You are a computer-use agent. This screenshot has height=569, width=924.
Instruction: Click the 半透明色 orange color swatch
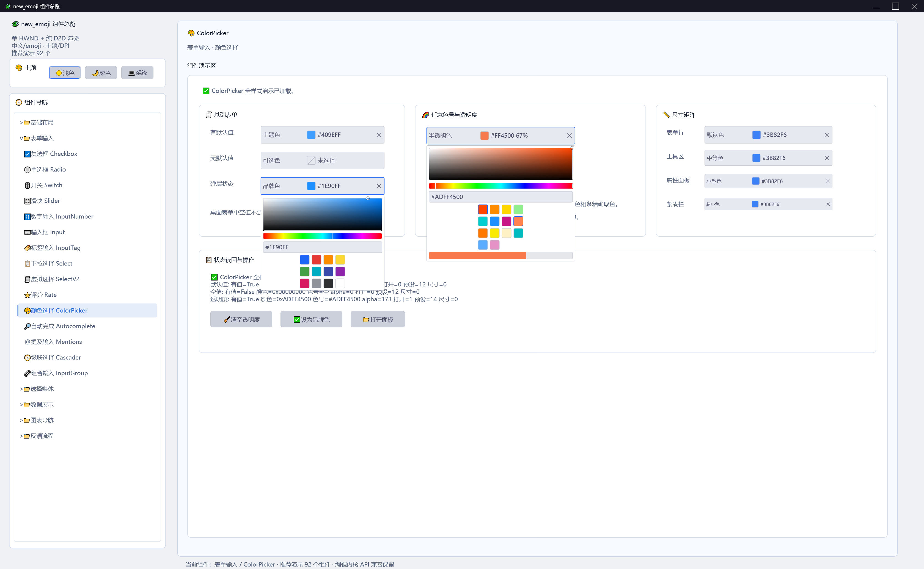point(484,136)
